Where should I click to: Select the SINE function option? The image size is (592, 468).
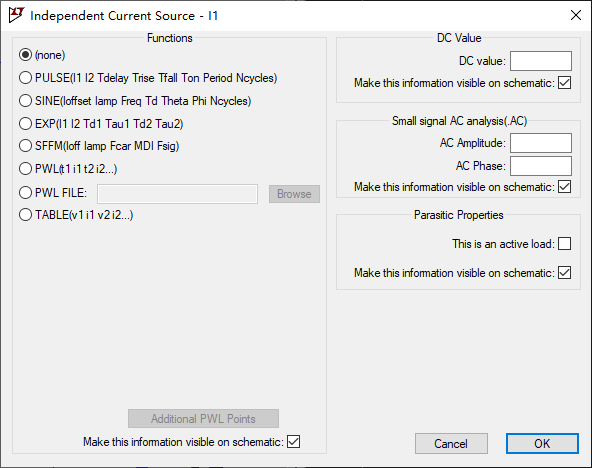pyautogui.click(x=25, y=101)
